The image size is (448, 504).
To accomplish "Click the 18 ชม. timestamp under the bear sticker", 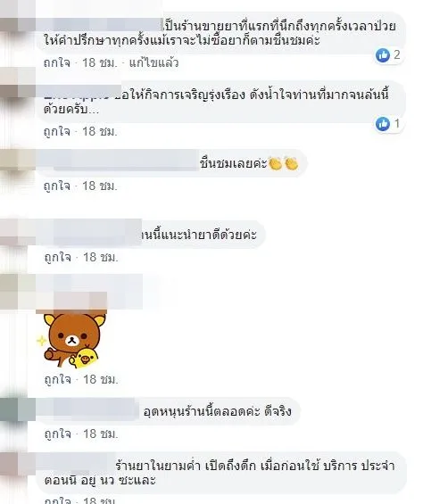I will pos(101,379).
